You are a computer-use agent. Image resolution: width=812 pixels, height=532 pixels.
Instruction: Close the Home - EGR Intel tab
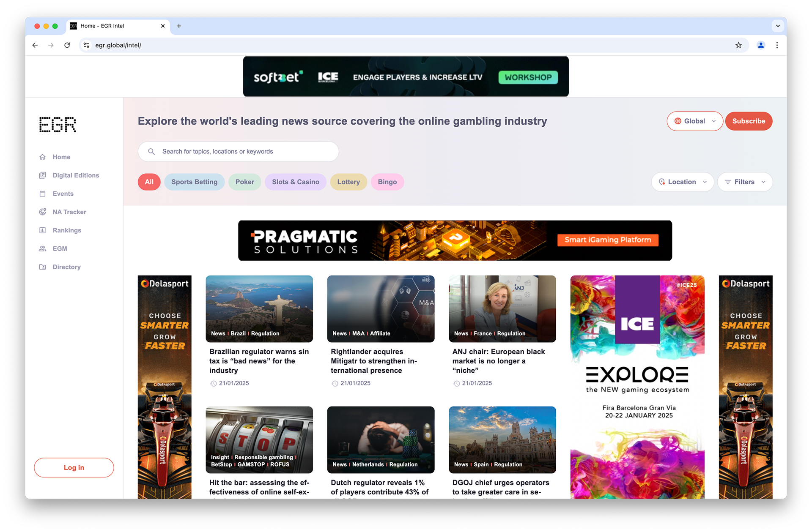click(x=163, y=26)
